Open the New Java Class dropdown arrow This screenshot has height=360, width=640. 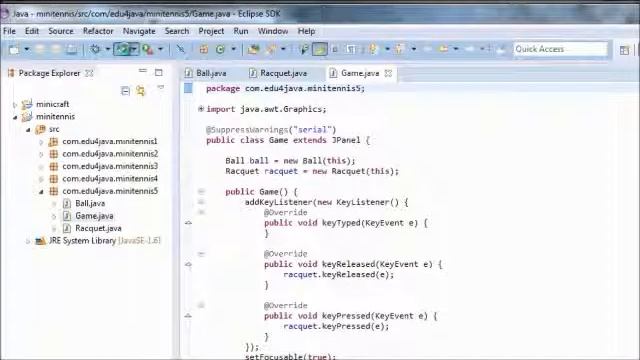click(233, 49)
